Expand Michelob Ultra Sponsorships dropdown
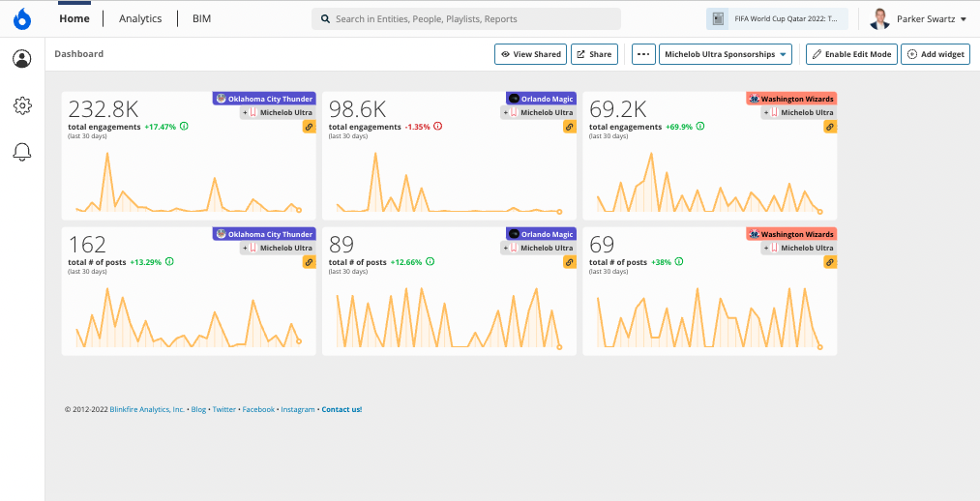980x501 pixels. coord(726,54)
